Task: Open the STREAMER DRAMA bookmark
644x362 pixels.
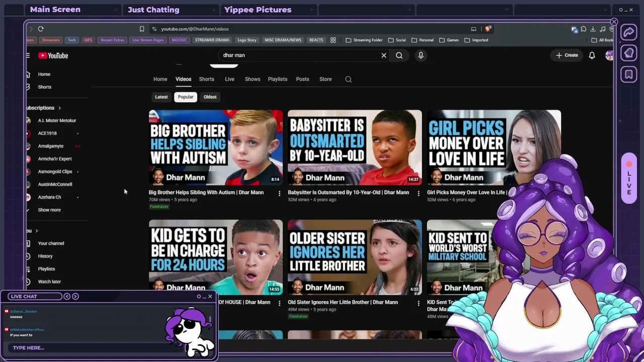Action: coord(212,40)
